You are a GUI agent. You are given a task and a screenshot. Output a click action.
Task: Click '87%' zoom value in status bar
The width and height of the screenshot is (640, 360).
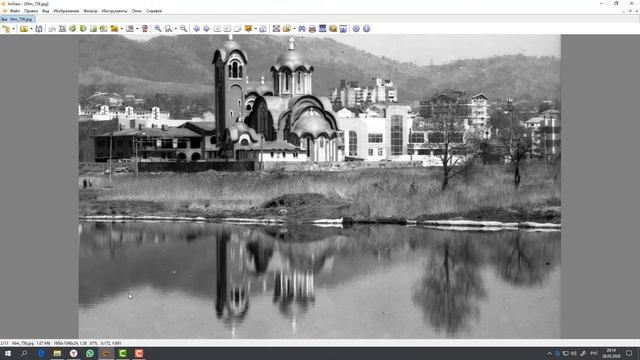(x=93, y=343)
